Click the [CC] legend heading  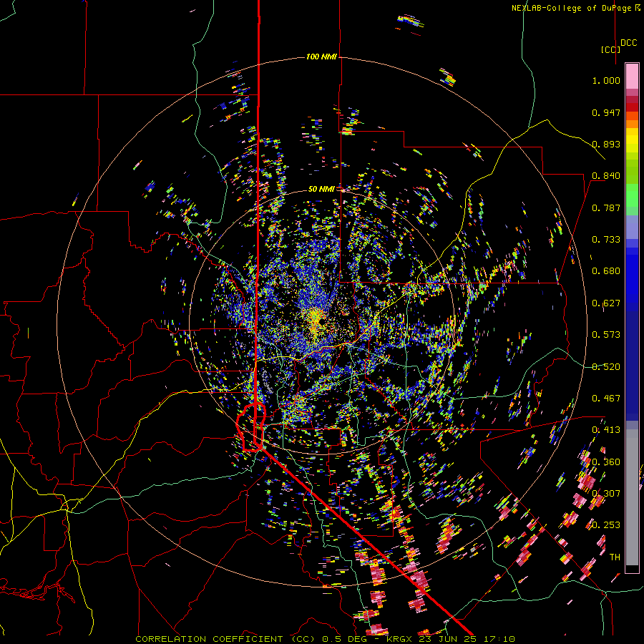(x=610, y=49)
